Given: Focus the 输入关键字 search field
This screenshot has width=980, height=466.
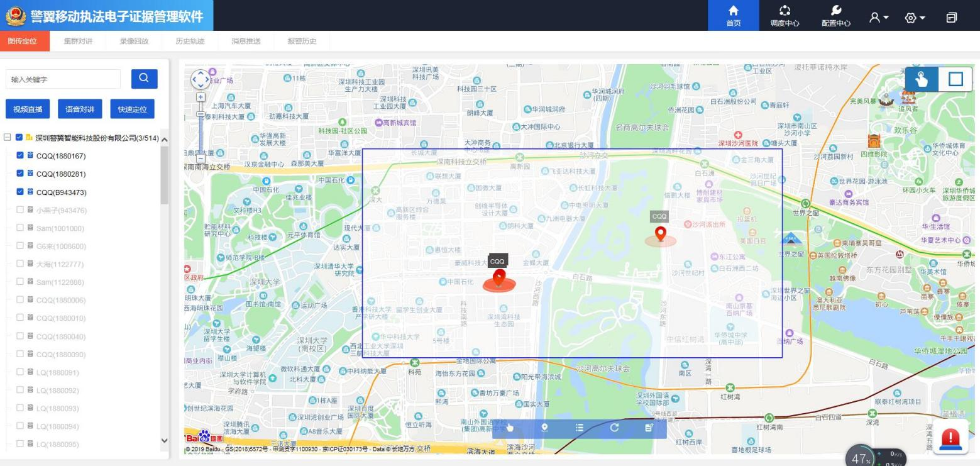Looking at the screenshot, I should [63, 79].
